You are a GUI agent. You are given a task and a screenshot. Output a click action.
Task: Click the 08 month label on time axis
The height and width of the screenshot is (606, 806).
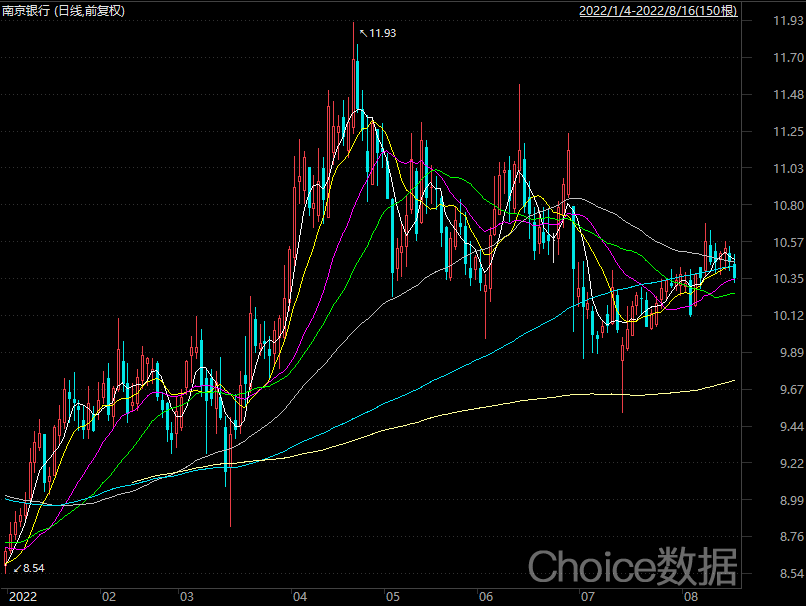[690, 597]
